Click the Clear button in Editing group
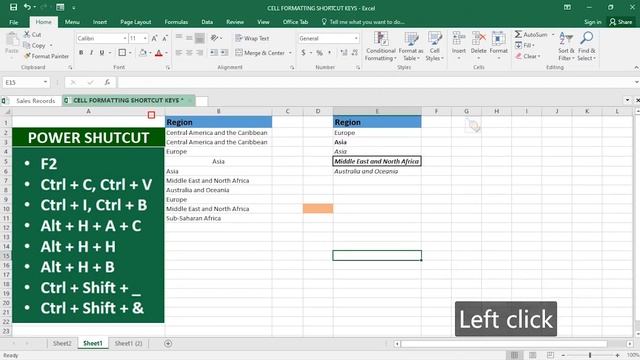The image size is (640, 360). [x=528, y=56]
